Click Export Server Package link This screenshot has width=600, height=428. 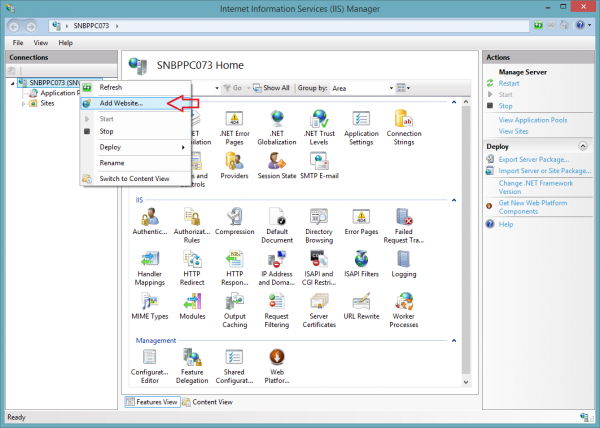coord(533,159)
